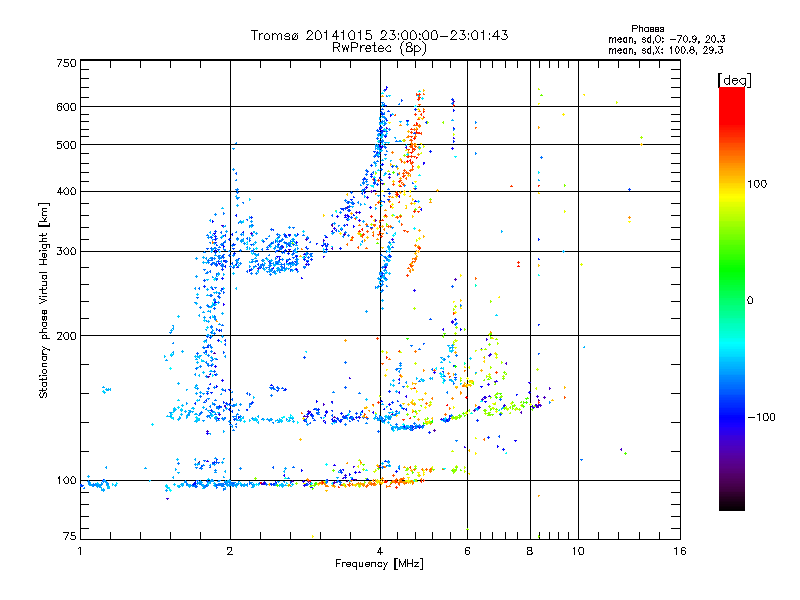Click the x-axis tick label '6'
Viewport: 800px width, 600px height.
467,551
